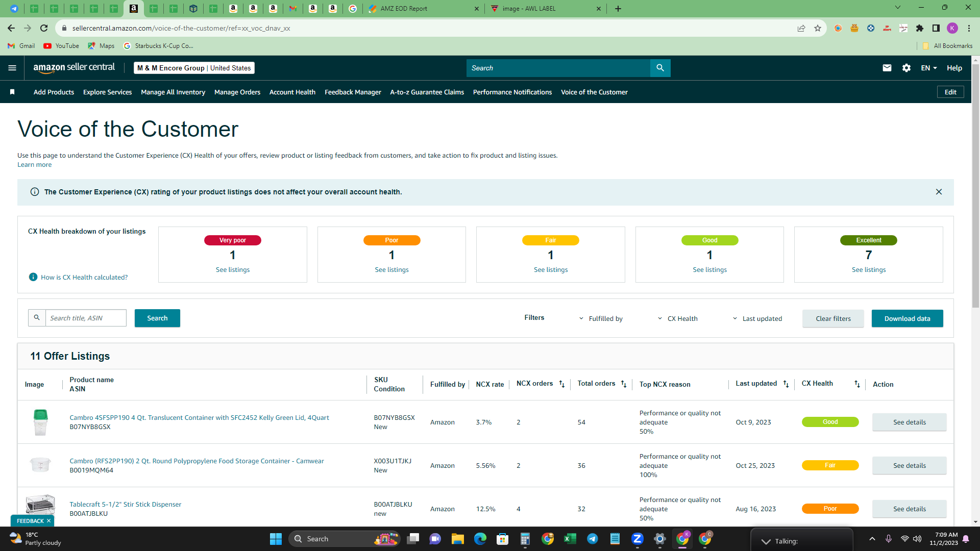
Task: Open the Chrome extensions puzzle icon
Action: (x=920, y=28)
